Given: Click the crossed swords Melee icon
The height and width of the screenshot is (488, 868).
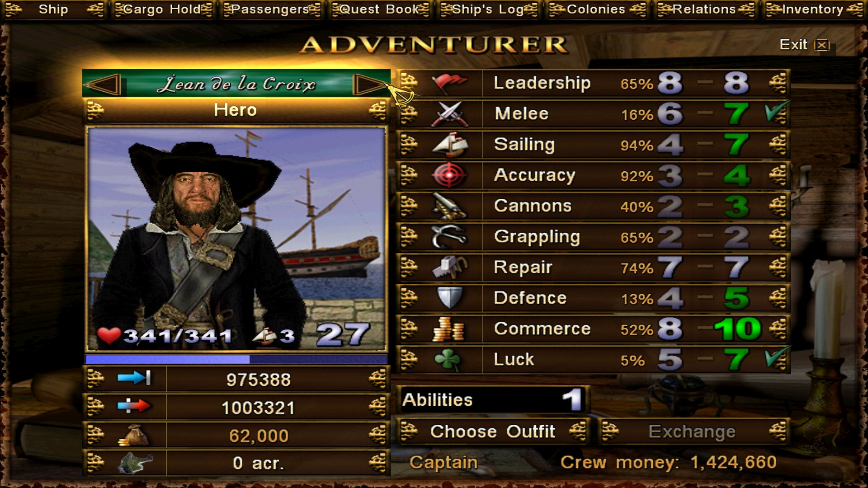Looking at the screenshot, I should [x=449, y=114].
